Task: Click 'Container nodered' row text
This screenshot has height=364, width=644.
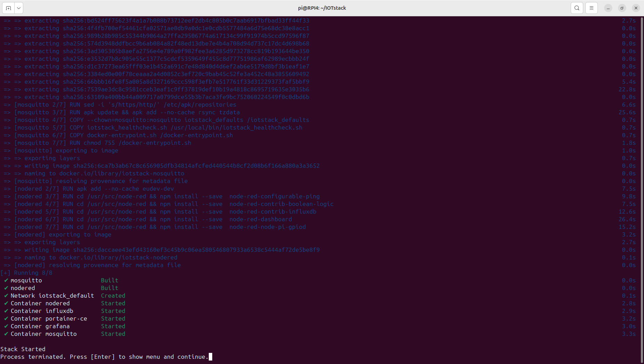Action: [40, 303]
